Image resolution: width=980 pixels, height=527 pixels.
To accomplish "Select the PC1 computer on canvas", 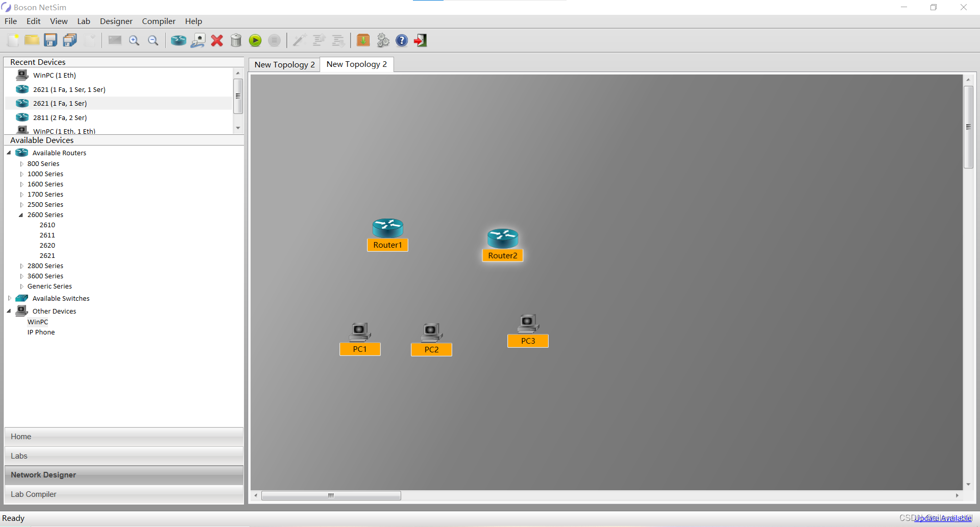I will coord(360,339).
